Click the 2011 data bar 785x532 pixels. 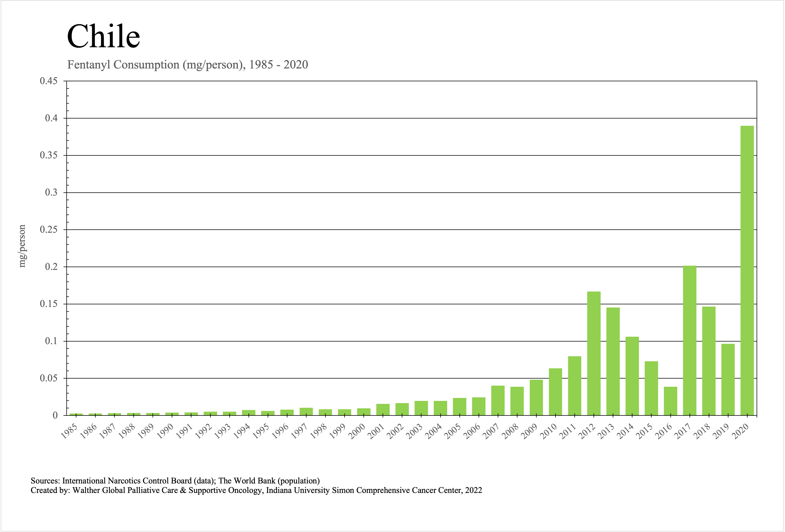[x=574, y=386]
